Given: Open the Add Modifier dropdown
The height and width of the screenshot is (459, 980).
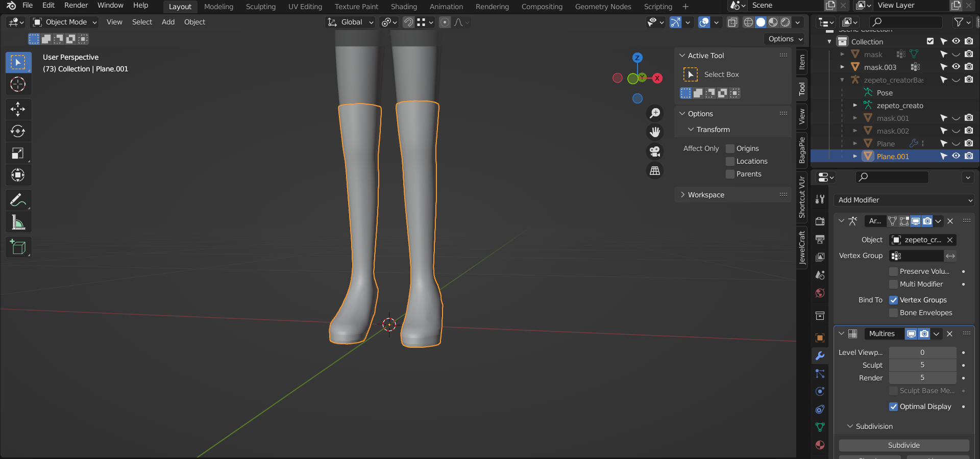Looking at the screenshot, I should pos(904,200).
